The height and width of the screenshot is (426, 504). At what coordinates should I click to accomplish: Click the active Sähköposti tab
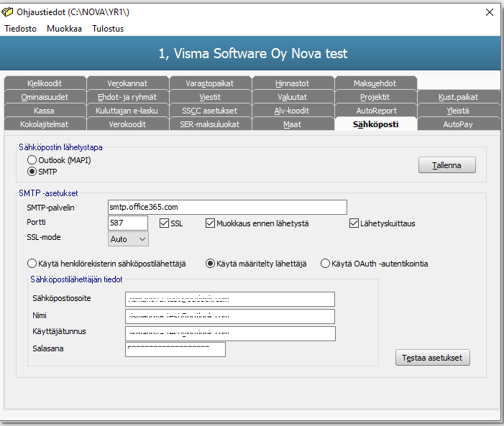376,124
